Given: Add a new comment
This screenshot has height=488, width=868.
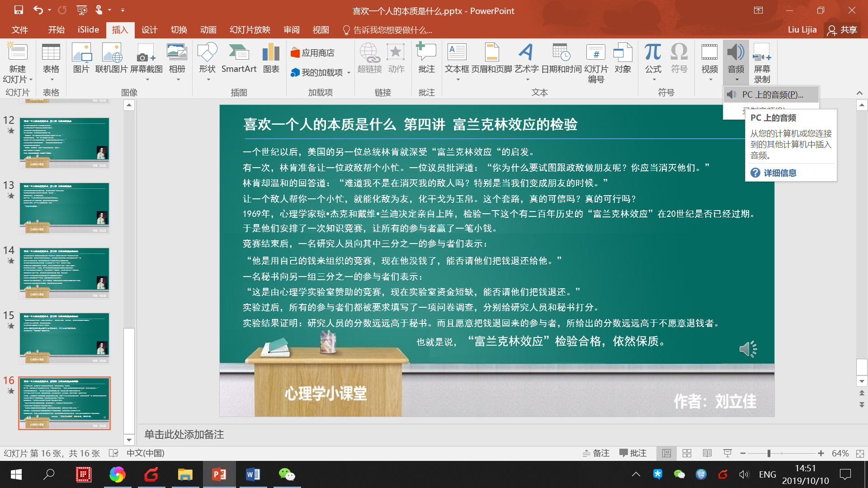Looking at the screenshot, I should coord(426,59).
